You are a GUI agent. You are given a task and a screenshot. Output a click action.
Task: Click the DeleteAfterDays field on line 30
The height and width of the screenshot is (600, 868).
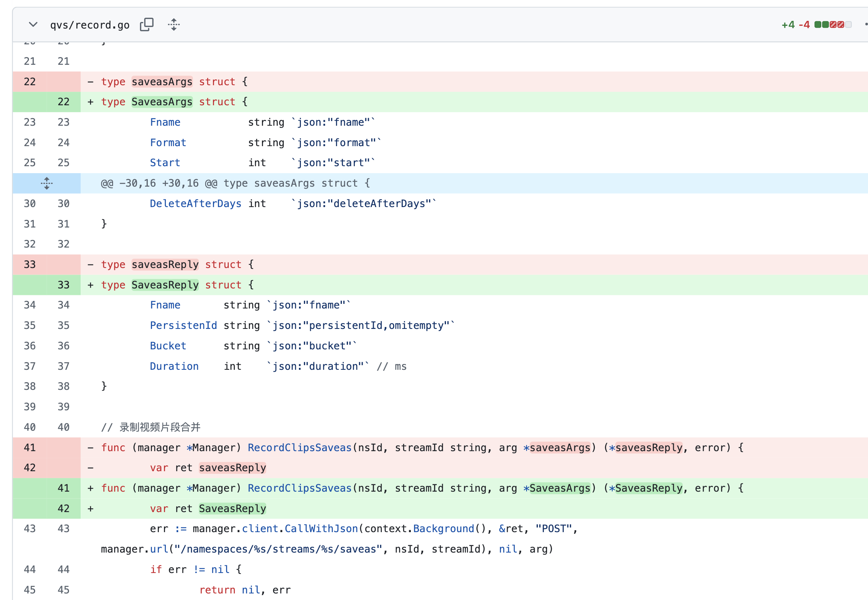[196, 204]
